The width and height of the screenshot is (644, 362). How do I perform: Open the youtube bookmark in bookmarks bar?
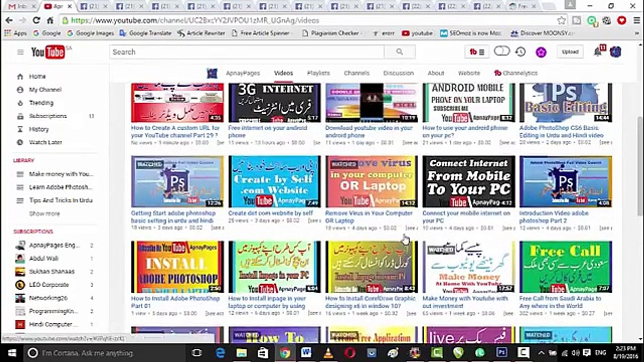point(417,33)
